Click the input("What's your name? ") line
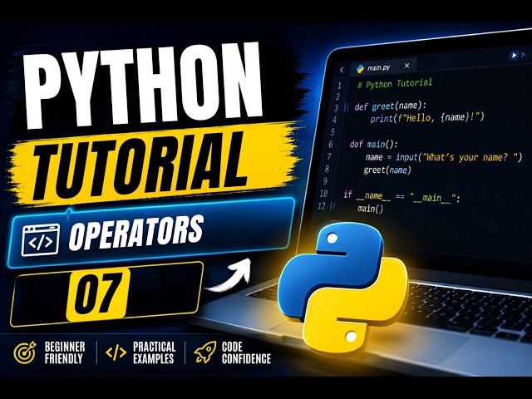This screenshot has height=399, width=532. 443,157
